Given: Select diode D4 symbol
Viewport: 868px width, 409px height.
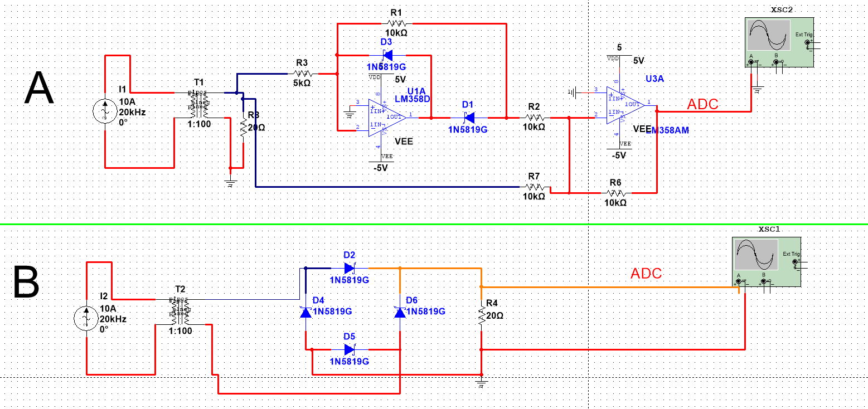Looking at the screenshot, I should [x=306, y=312].
